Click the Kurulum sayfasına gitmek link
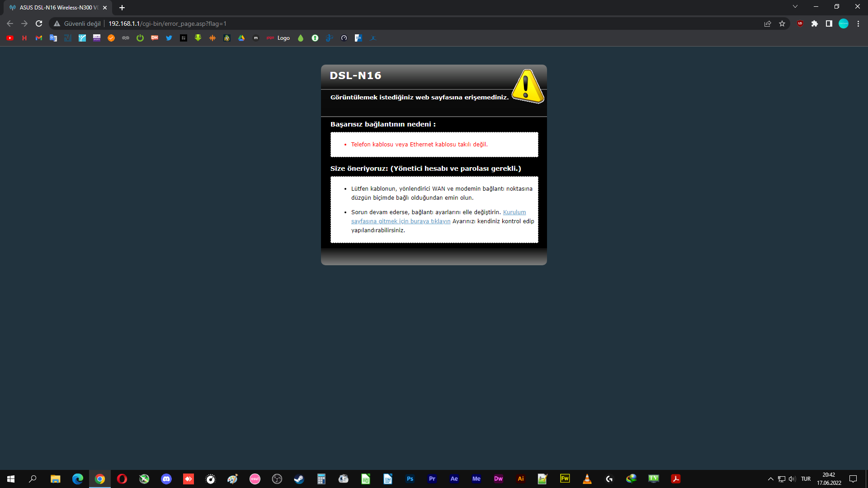Screen dimensions: 868x488 tap(401, 221)
